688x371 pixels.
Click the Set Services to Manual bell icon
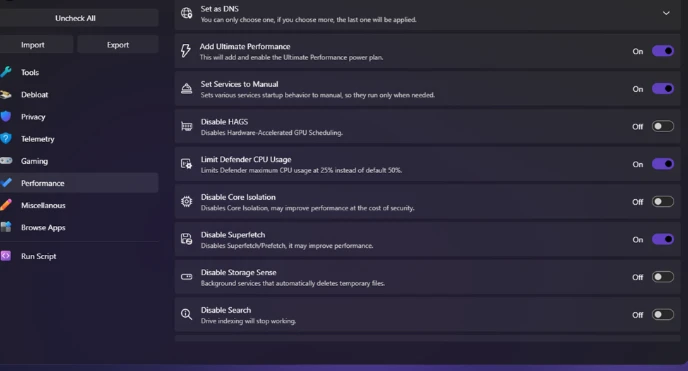tap(186, 89)
